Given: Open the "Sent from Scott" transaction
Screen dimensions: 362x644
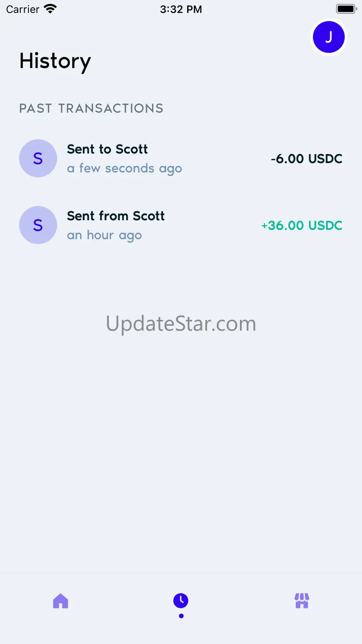Looking at the screenshot, I should (116, 216).
